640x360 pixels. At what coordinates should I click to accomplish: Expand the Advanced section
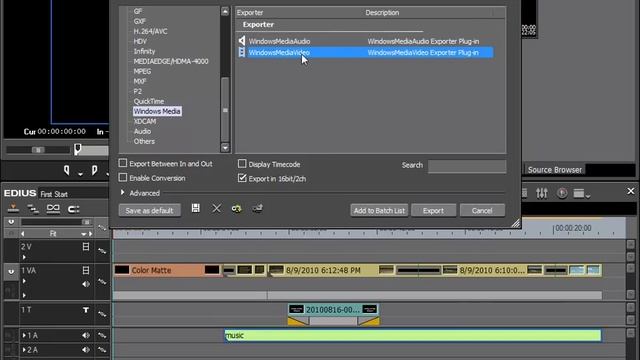pyautogui.click(x=122, y=192)
